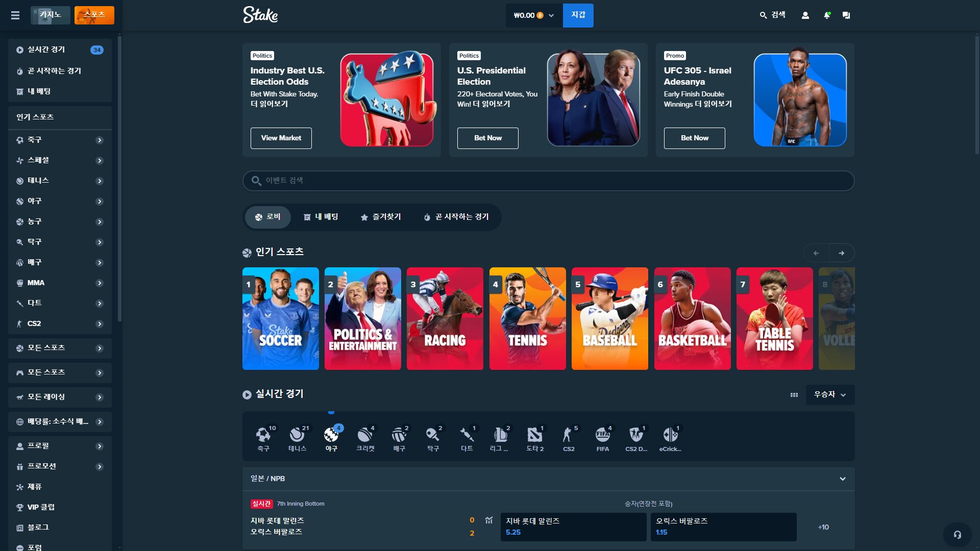This screenshot has width=980, height=551.
Task: Click Bet Now on U.S. Presidential Election
Action: pos(487,138)
